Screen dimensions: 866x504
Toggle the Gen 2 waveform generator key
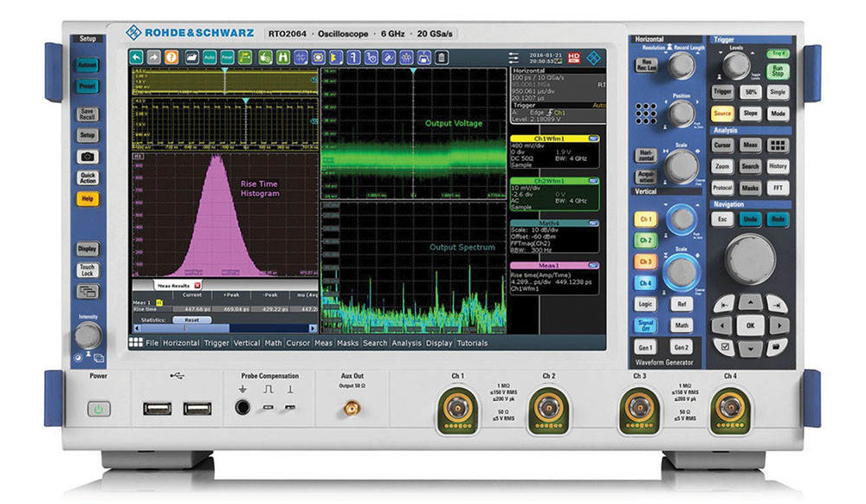point(682,347)
